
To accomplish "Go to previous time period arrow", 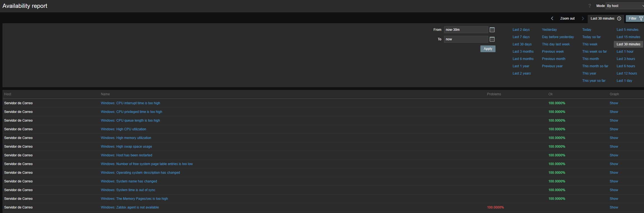I will (x=552, y=18).
